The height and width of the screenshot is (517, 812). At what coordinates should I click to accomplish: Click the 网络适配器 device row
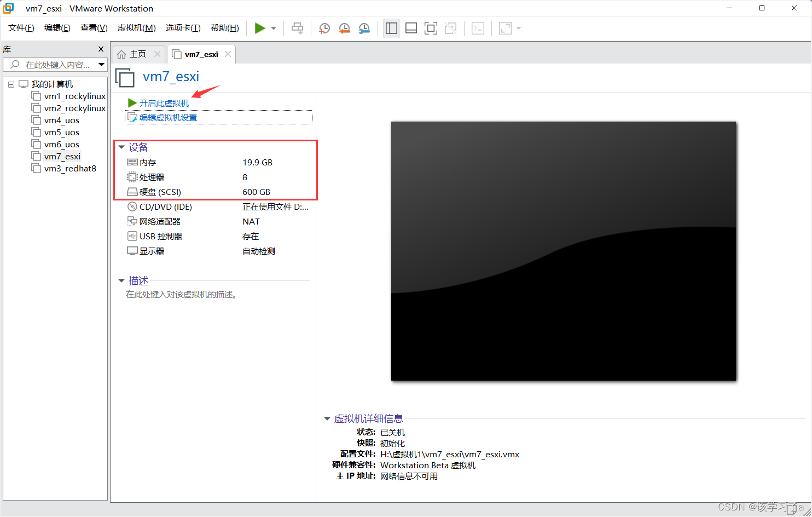pyautogui.click(x=218, y=221)
